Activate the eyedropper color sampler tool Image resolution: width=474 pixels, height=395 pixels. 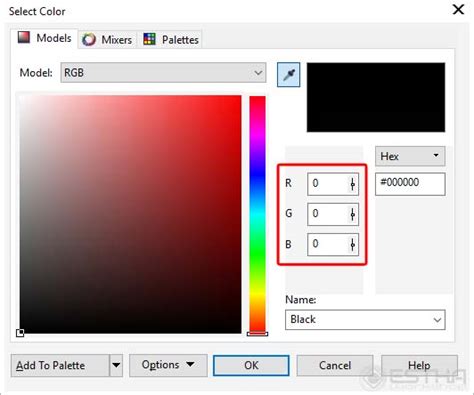[289, 75]
